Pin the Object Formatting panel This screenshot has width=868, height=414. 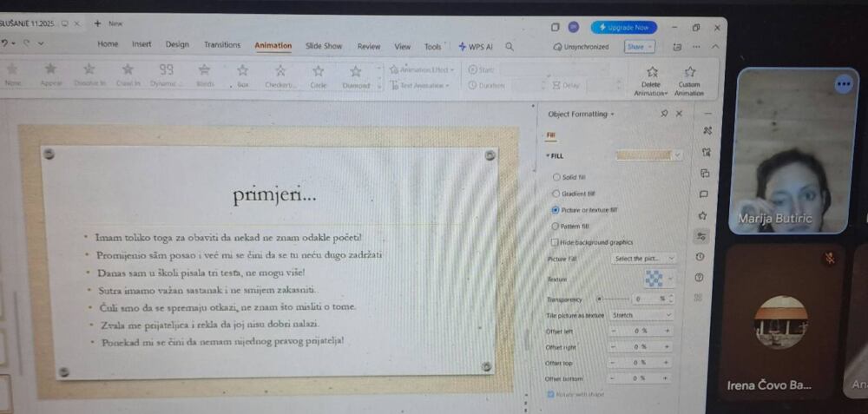664,114
